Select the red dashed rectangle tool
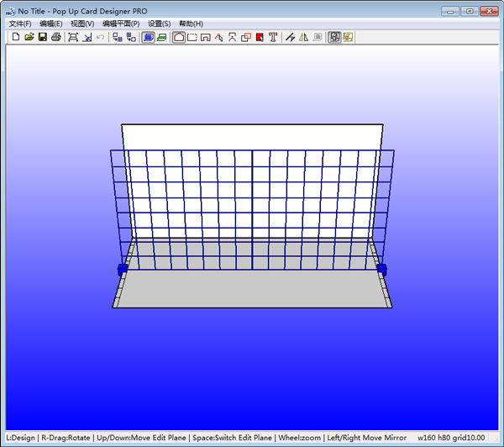Image resolution: width=504 pixels, height=447 pixels. pos(192,37)
